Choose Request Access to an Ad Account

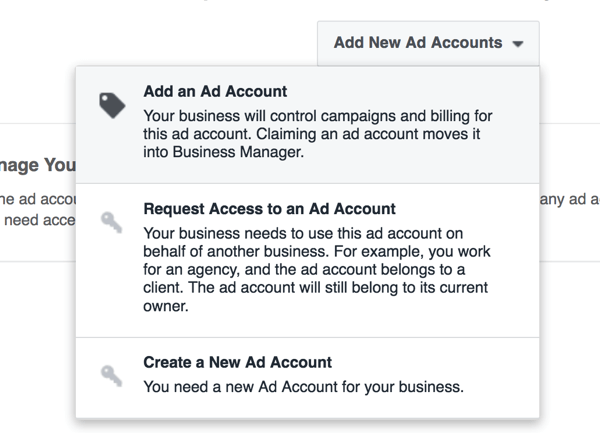[308, 260]
